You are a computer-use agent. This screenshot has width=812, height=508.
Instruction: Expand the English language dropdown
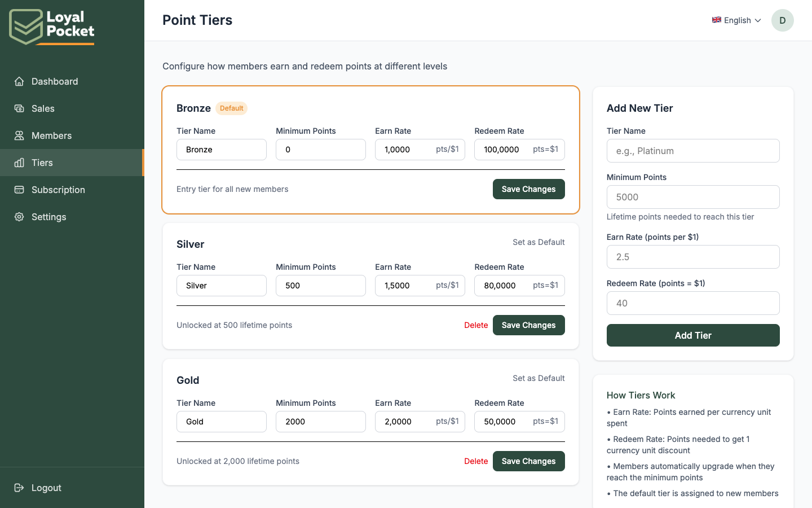(x=736, y=20)
